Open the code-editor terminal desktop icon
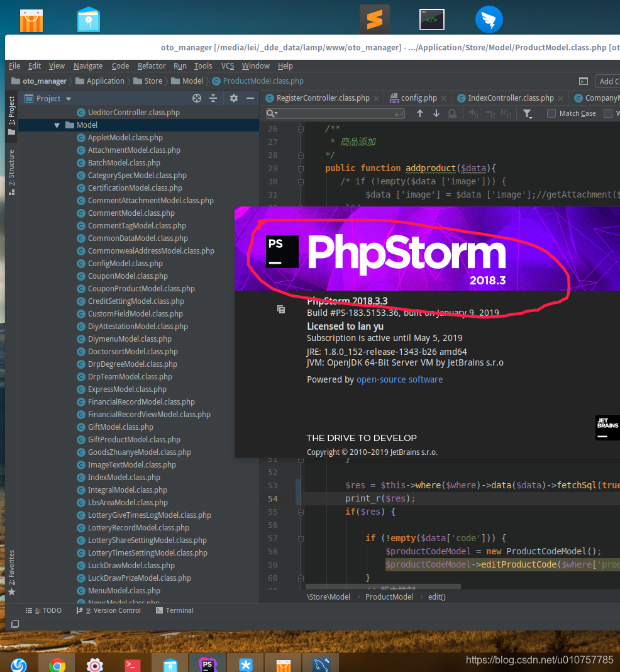This screenshot has height=672, width=620. click(x=431, y=20)
